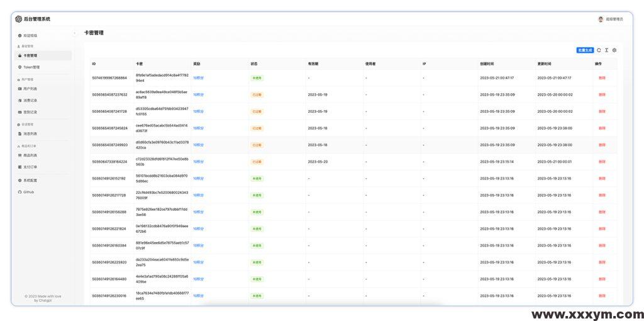
Task: Go to 用户列表 in the sidebar
Action: click(x=30, y=89)
